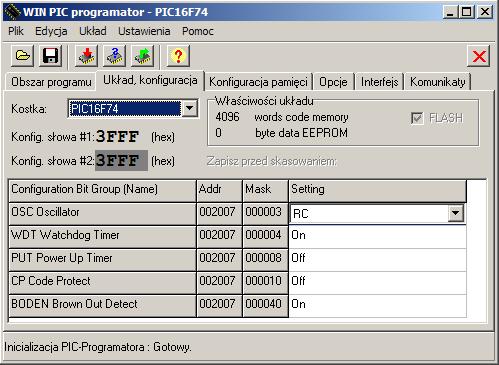Read the chip with the green arrow icon
Viewport: 499px width, 365px height.
tap(143, 56)
